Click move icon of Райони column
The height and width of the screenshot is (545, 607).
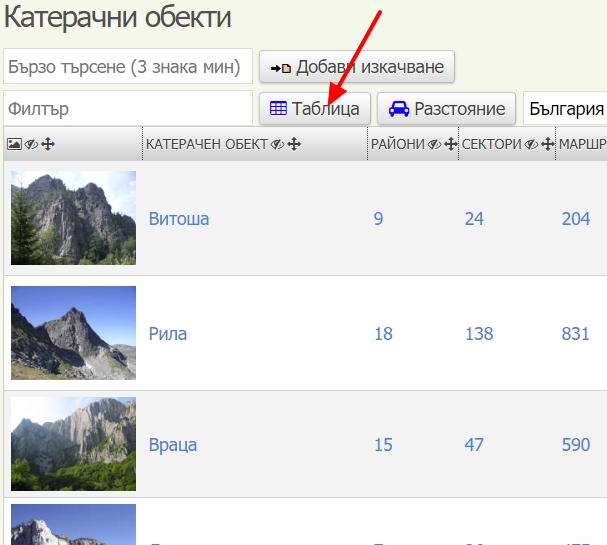coord(450,144)
